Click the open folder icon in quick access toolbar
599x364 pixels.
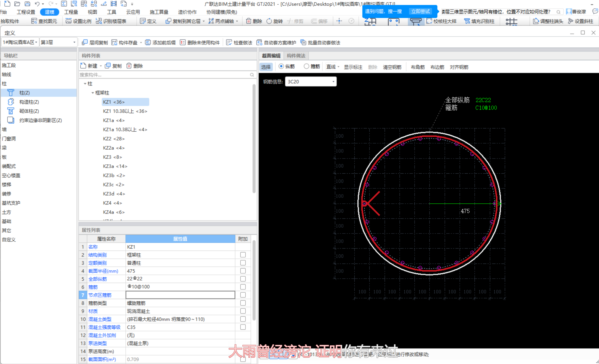tap(17, 4)
